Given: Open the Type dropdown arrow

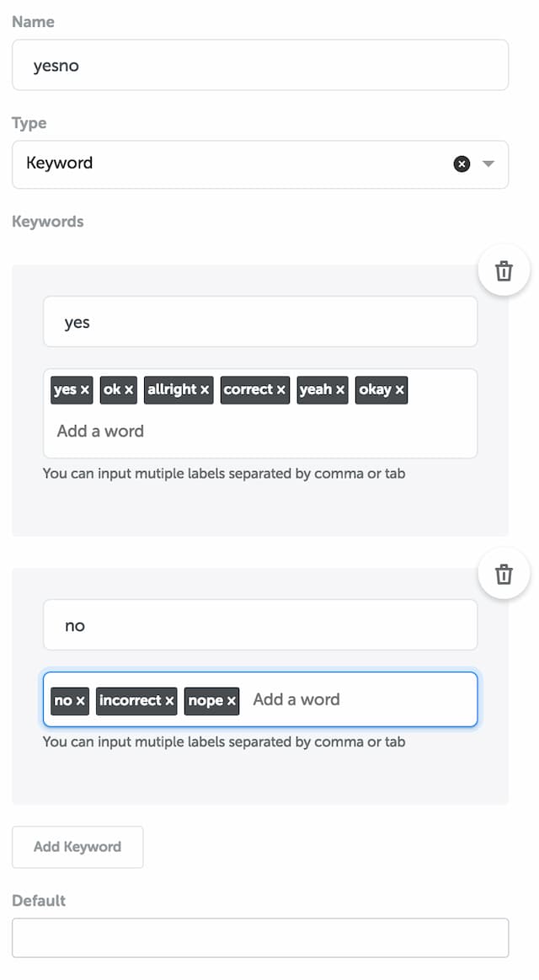Looking at the screenshot, I should click(x=488, y=163).
